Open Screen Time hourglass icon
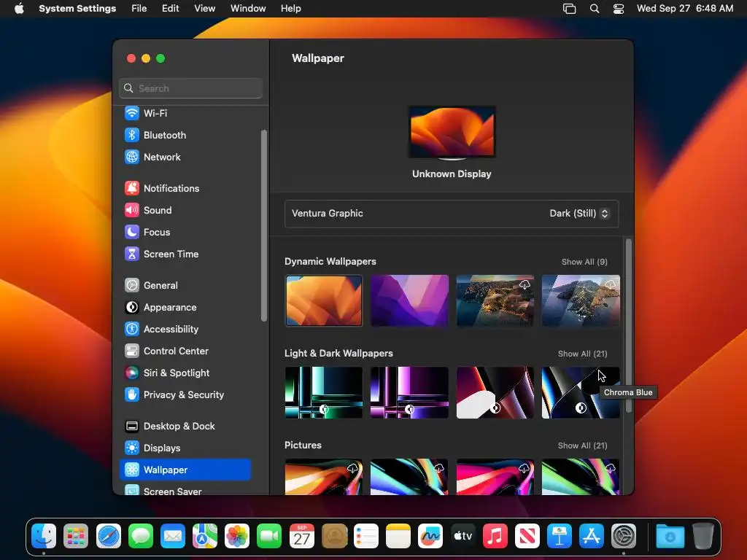 [x=132, y=254]
